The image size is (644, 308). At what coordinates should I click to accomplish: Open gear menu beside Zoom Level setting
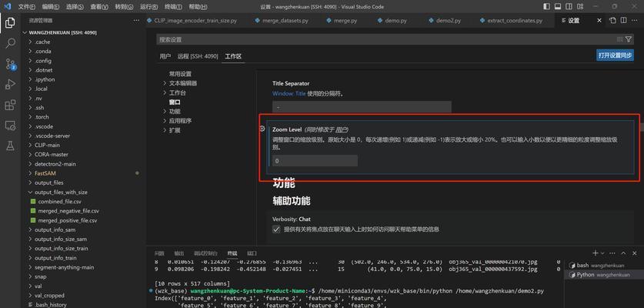coord(262,129)
